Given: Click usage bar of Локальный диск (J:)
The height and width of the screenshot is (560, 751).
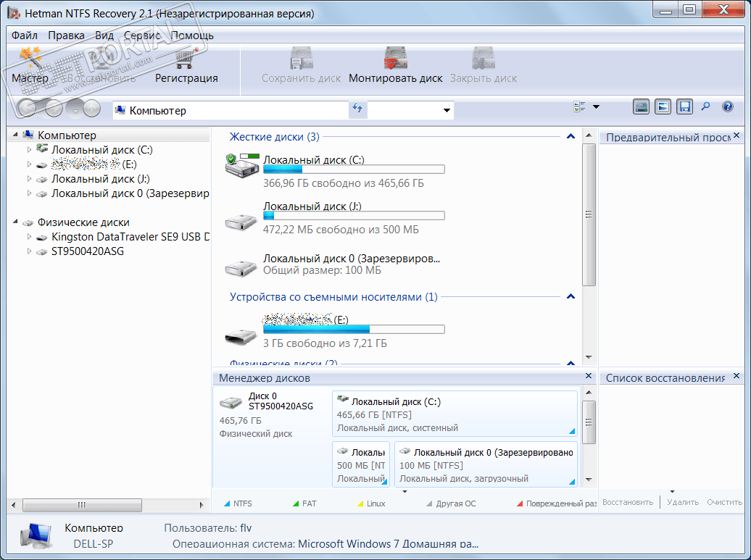Looking at the screenshot, I should pyautogui.click(x=354, y=216).
